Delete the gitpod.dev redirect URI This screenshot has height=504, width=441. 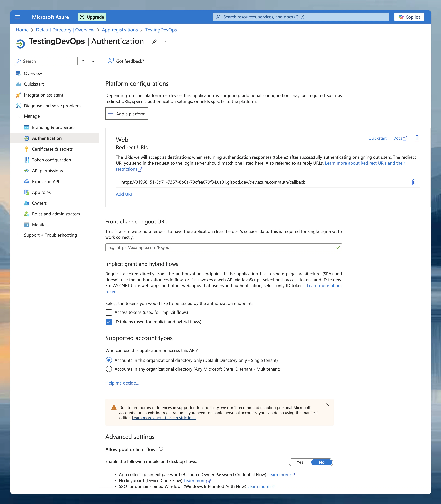[414, 182]
